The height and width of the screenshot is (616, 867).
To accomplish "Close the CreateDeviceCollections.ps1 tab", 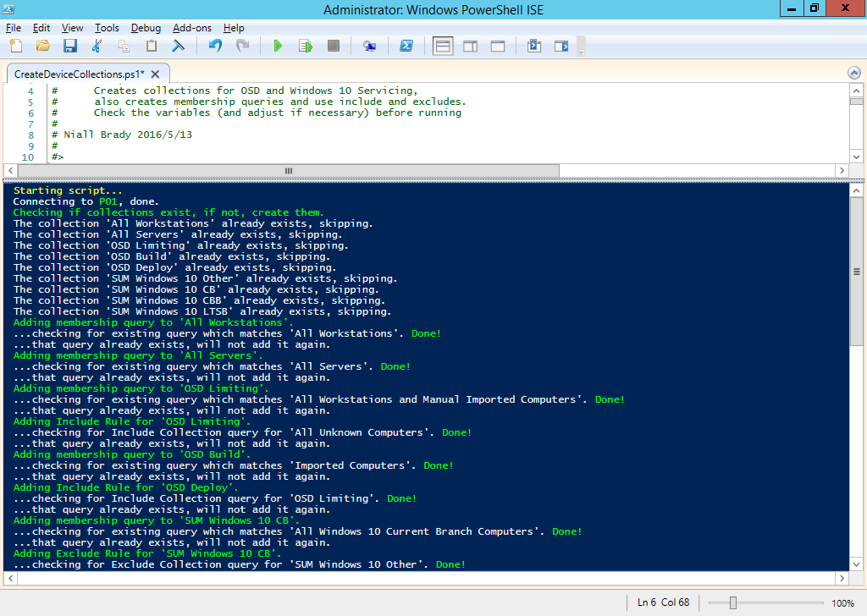I will coord(156,74).
